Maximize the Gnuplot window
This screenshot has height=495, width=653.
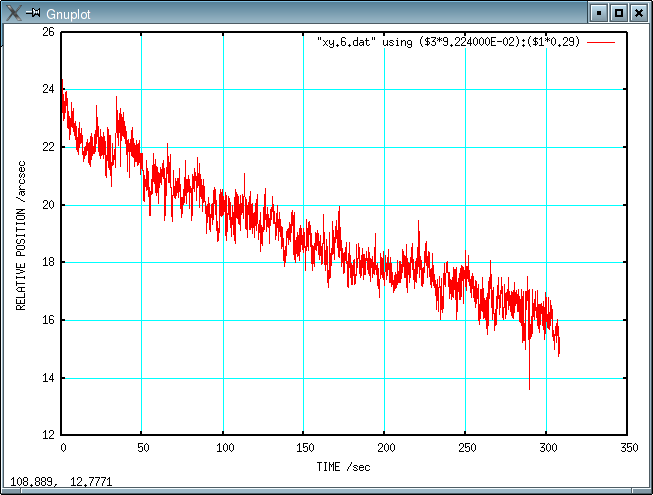(619, 13)
